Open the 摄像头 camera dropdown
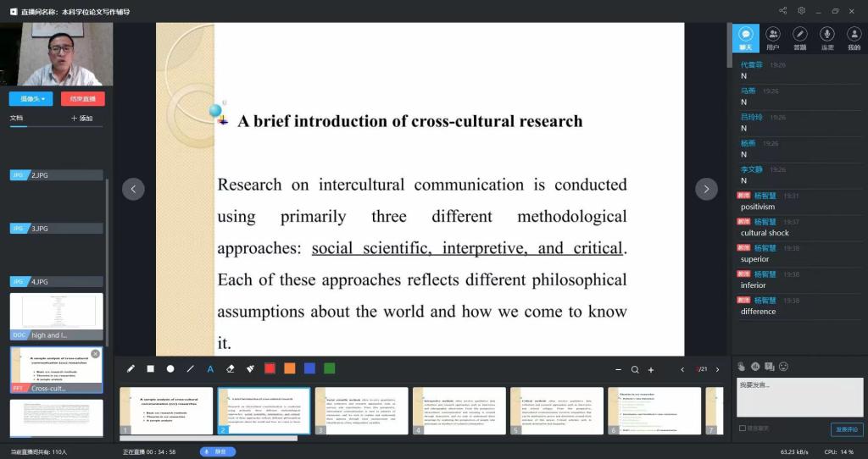 coord(31,99)
